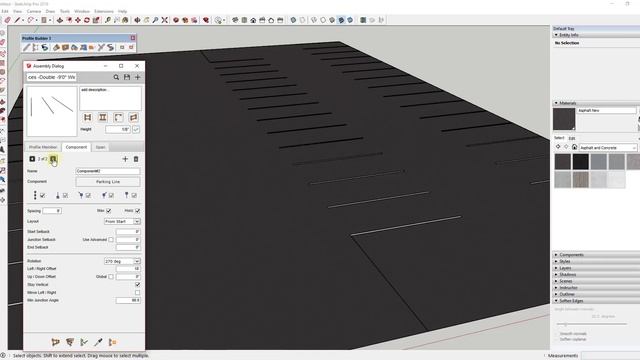Add a component with the plus icon

tap(125, 159)
